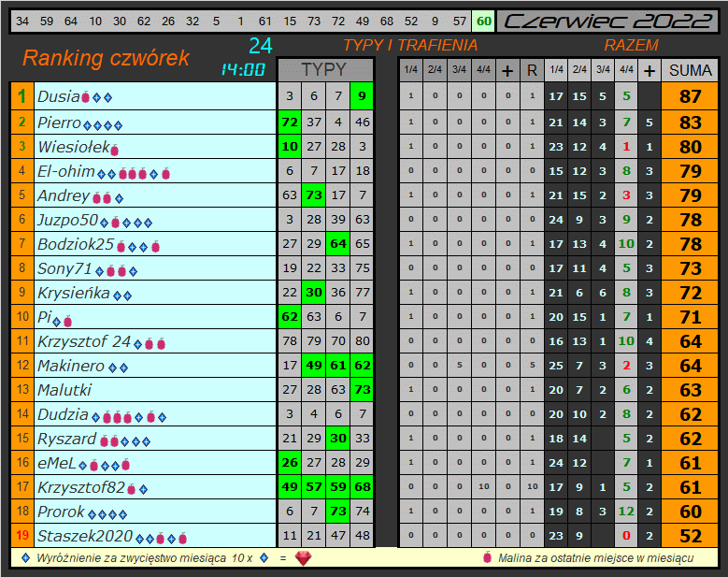Click the green pick 49 in Makinero's row
The image size is (728, 577).
pyautogui.click(x=313, y=366)
